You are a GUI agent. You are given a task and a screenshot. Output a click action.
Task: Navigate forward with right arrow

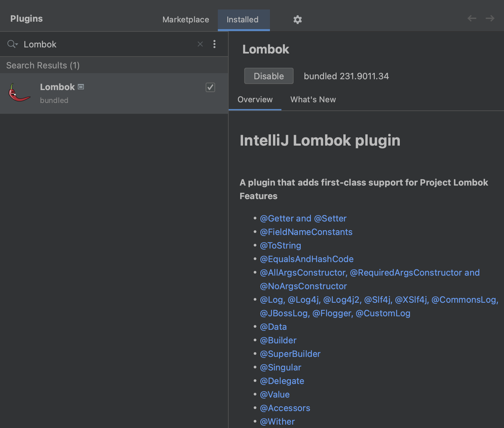[x=490, y=18]
